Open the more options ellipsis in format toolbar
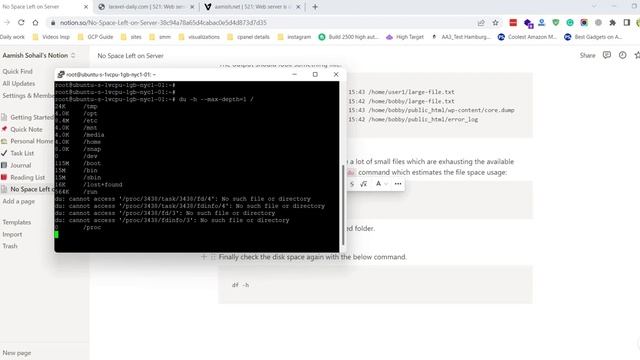The height and width of the screenshot is (360, 640). (x=398, y=184)
